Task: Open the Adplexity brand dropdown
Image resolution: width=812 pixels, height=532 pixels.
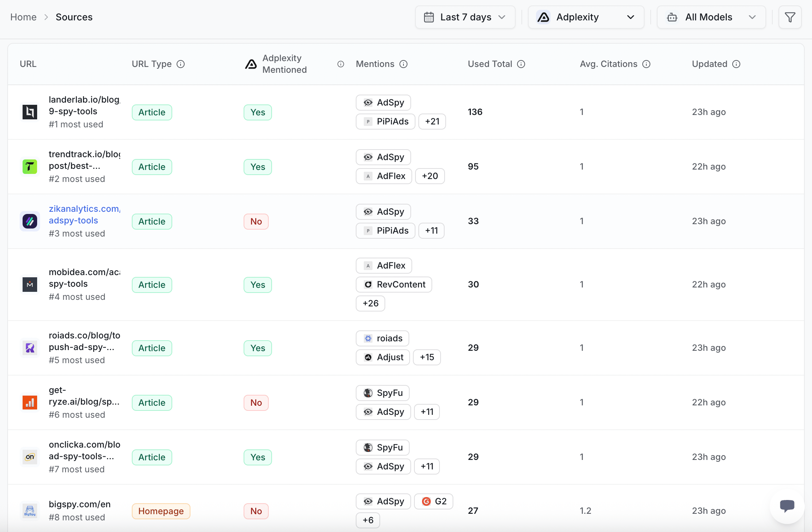Action: (x=586, y=17)
